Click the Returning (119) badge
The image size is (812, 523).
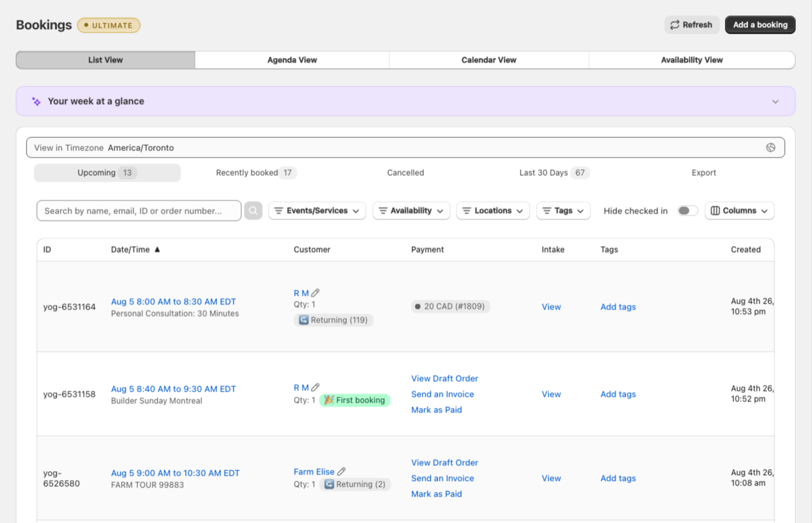(333, 320)
